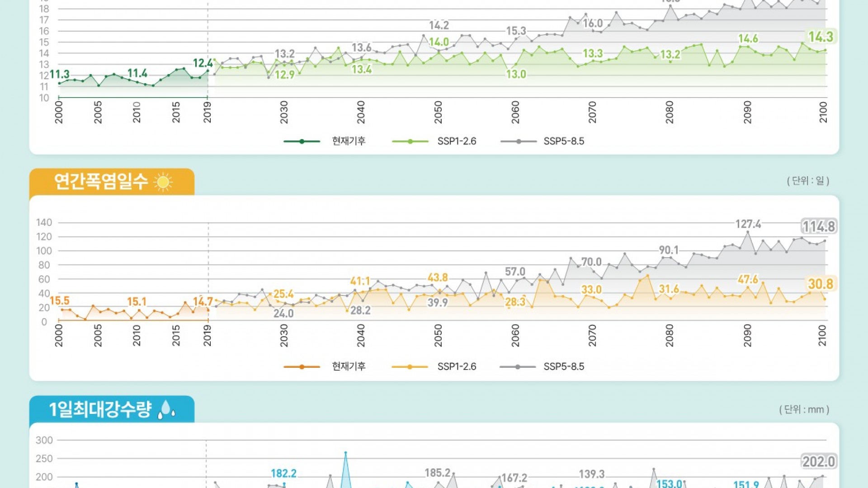The width and height of the screenshot is (868, 488).
Task: Click the (단위 : mm) unit label
Action: (804, 409)
